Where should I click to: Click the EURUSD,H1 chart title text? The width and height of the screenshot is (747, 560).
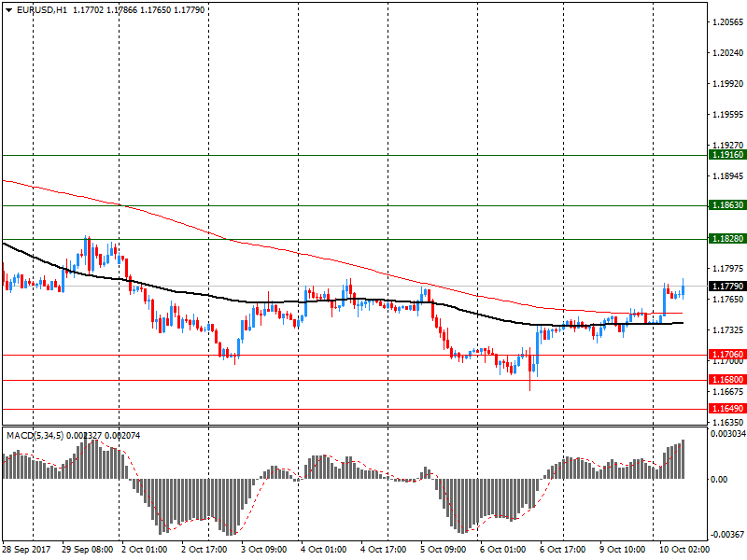click(x=42, y=10)
